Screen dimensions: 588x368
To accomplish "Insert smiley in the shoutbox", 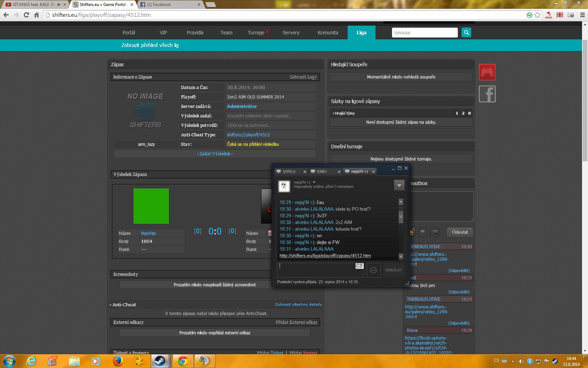I will [x=412, y=232].
